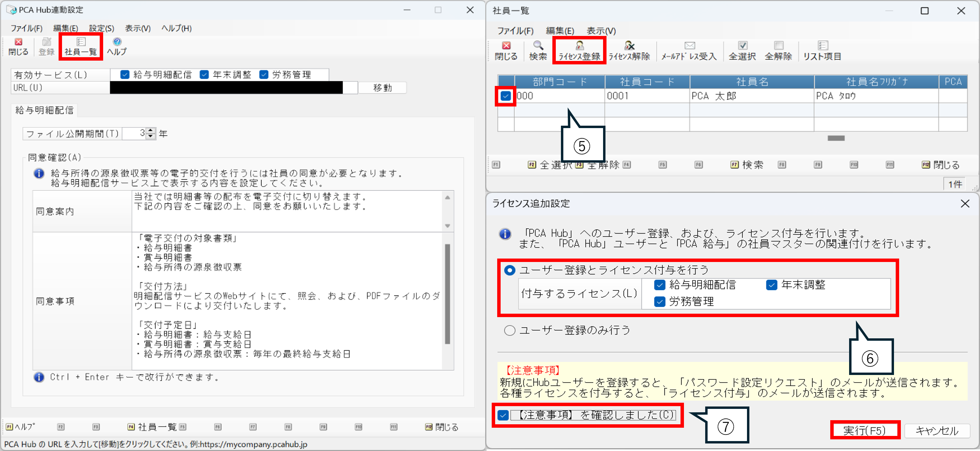The image size is (980, 451).
Task: Click F12 閉じる in PCA Hub function bar
Action: [442, 427]
